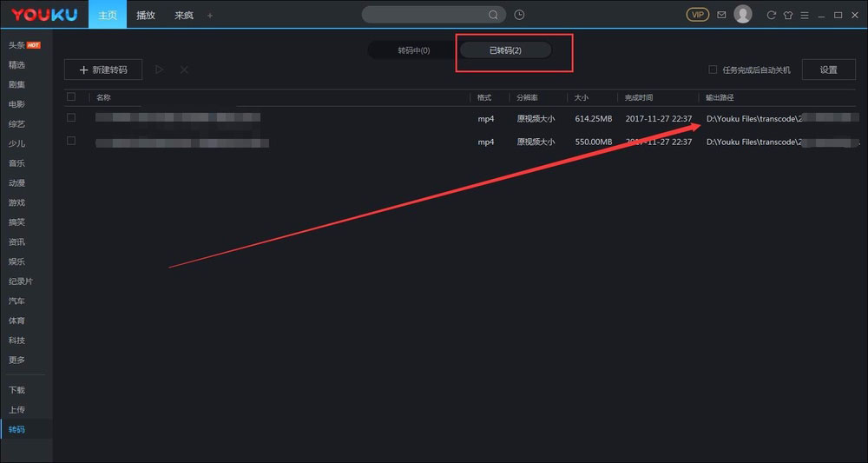Open 上传 in the sidebar
This screenshot has width=868, height=463.
click(x=16, y=410)
